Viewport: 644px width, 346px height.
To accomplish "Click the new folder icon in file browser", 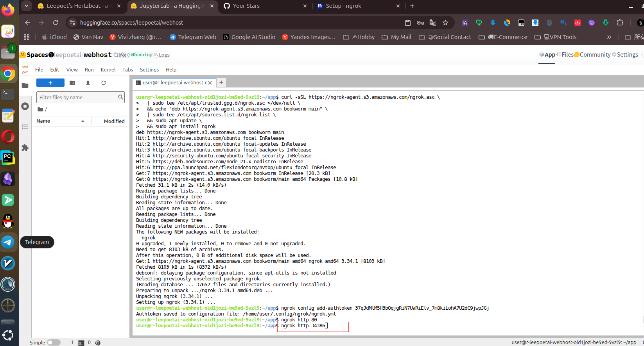I will click(72, 83).
